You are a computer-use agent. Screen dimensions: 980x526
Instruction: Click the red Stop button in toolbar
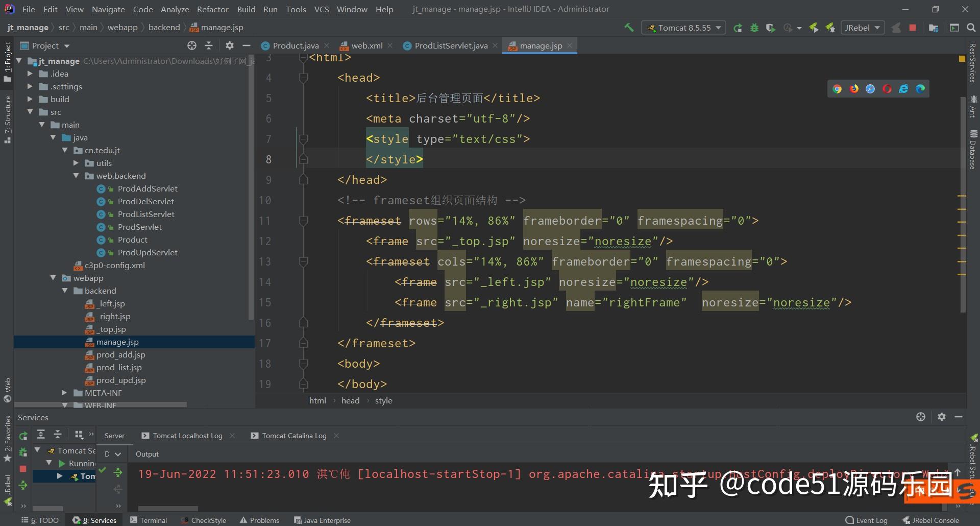(x=913, y=28)
